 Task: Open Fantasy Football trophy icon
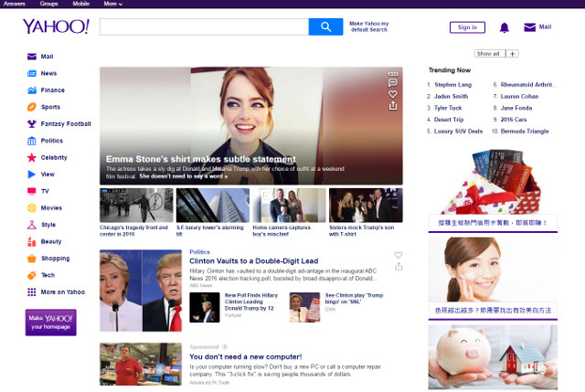pyautogui.click(x=32, y=124)
